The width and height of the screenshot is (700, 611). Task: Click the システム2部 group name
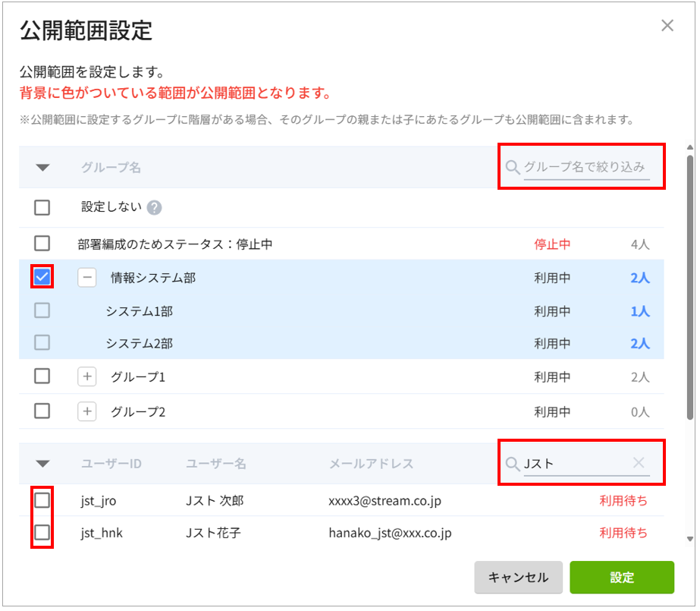coord(140,344)
